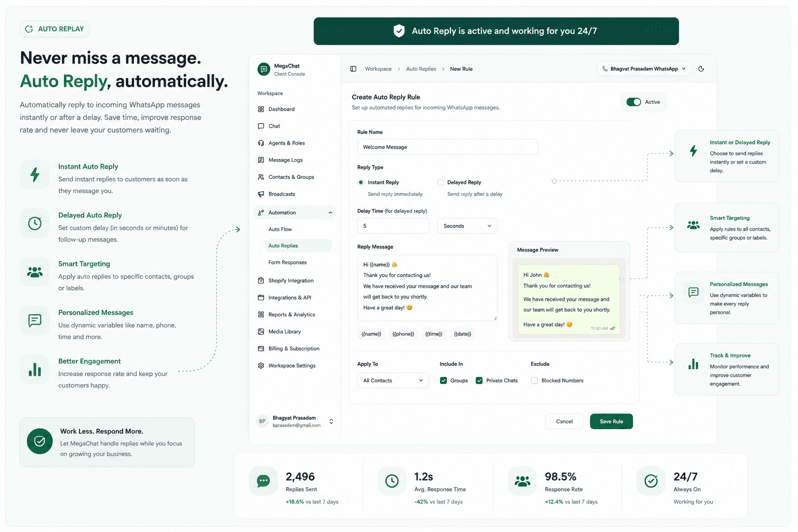Click the Always On checkmark icon

651,481
